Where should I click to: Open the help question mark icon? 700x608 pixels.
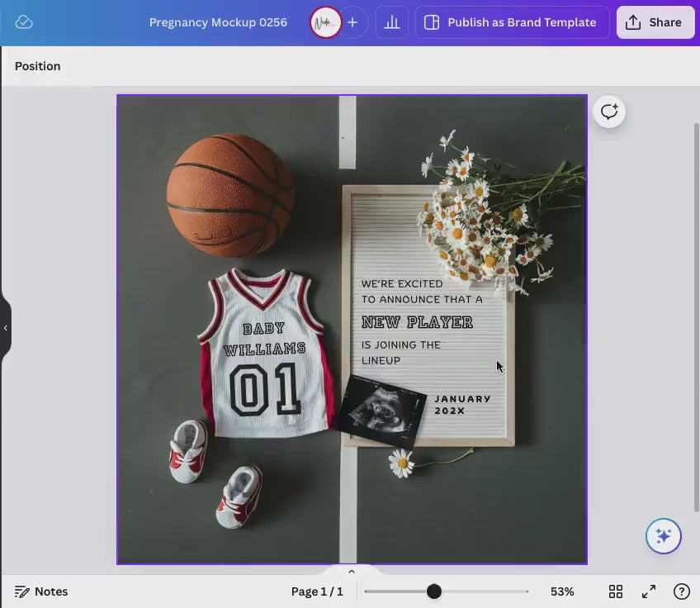(681, 591)
